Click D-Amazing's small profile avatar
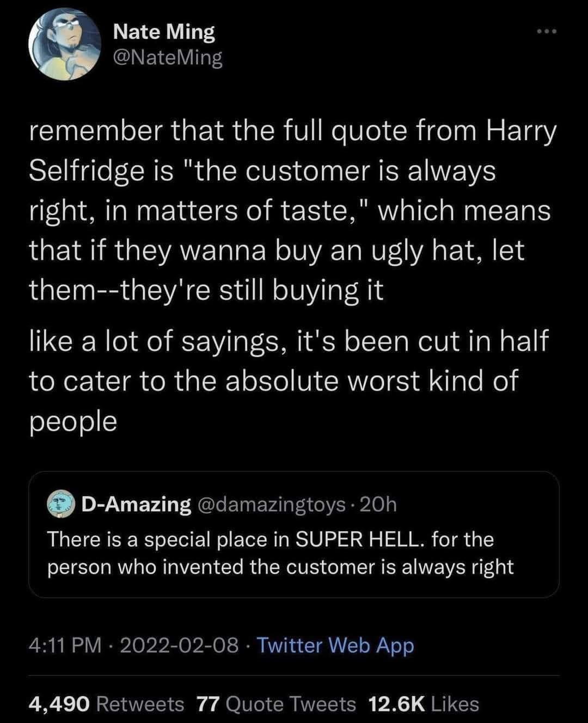The width and height of the screenshot is (588, 723). tap(60, 505)
